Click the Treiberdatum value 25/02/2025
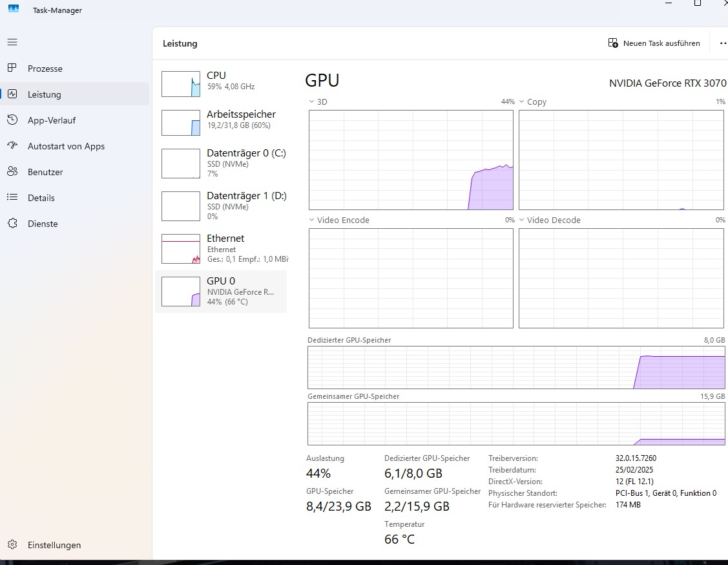The image size is (728, 565). (x=634, y=470)
